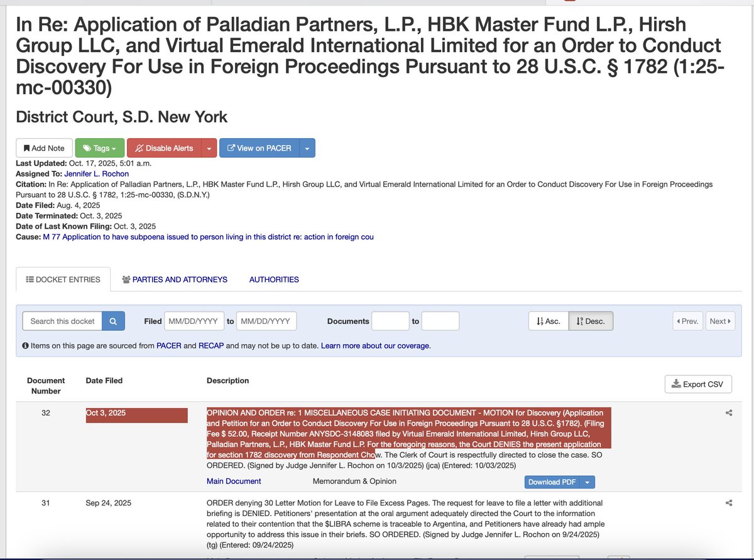Click the docket search magnifier icon
This screenshot has width=754, height=560.
113,321
